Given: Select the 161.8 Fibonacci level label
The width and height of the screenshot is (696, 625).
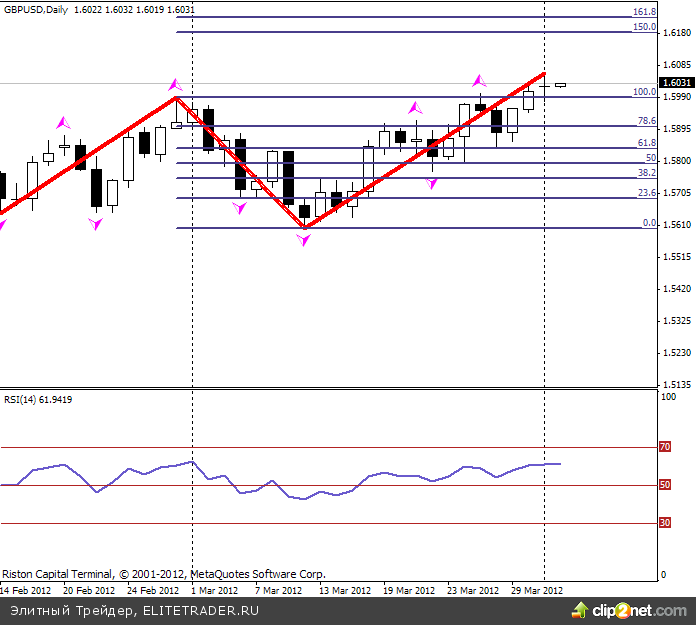Looking at the screenshot, I should 645,12.
